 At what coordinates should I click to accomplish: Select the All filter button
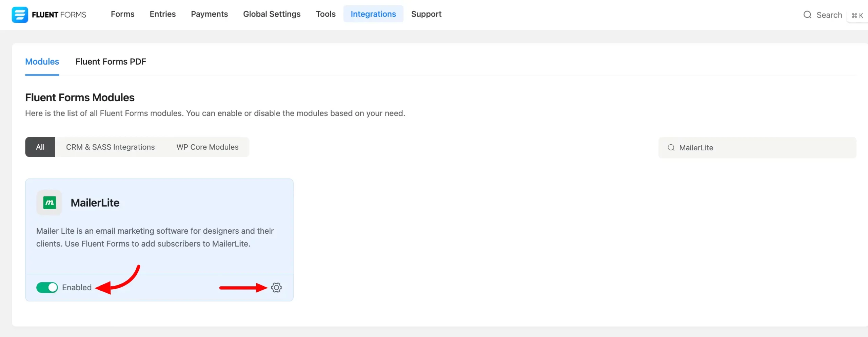pos(40,147)
